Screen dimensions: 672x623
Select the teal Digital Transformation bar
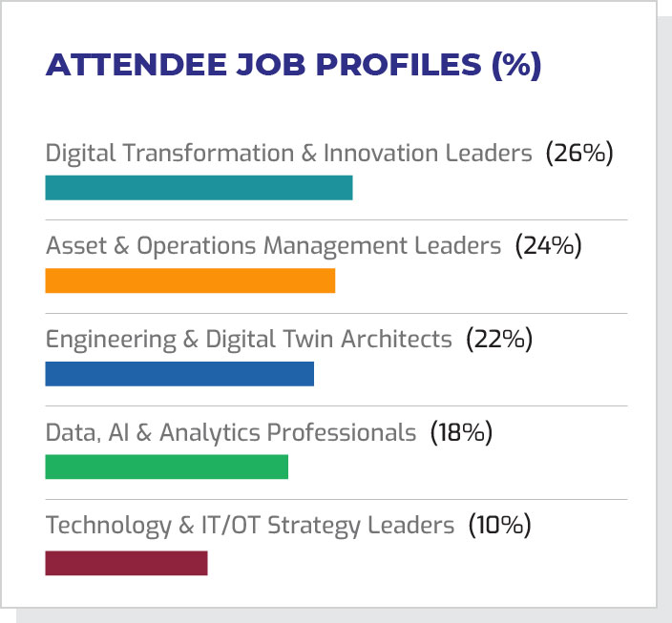(x=199, y=188)
